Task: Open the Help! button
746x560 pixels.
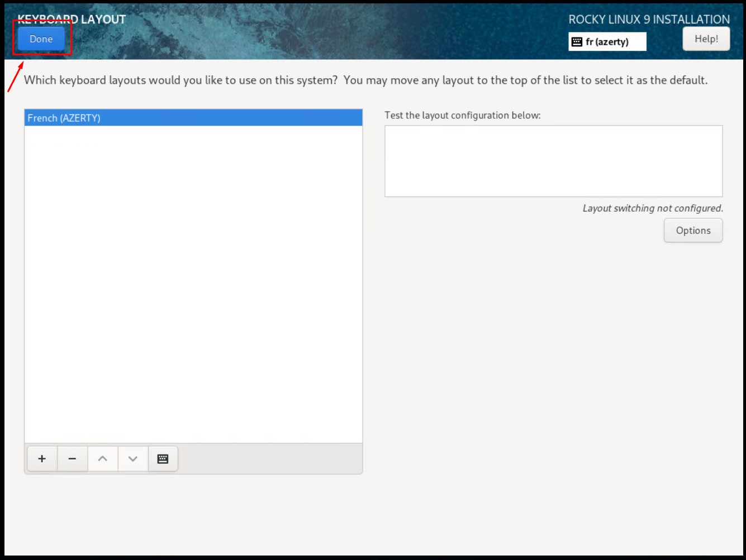Action: (706, 39)
